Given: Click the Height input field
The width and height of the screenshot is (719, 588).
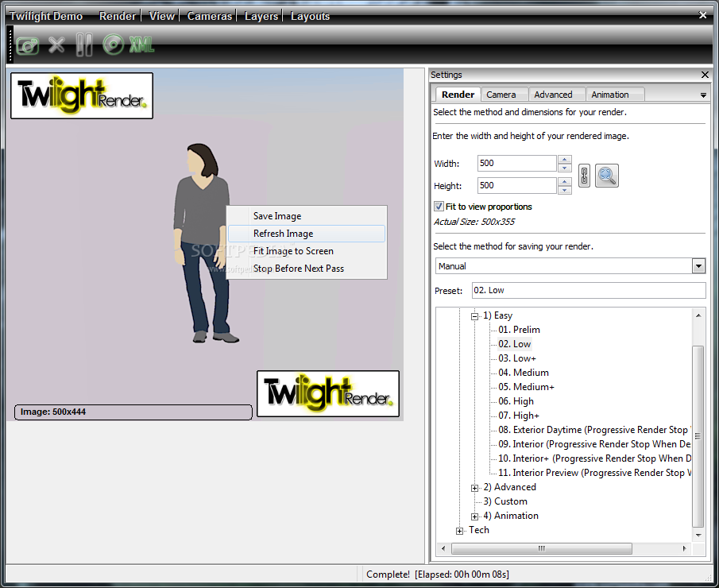Looking at the screenshot, I should pyautogui.click(x=516, y=185).
